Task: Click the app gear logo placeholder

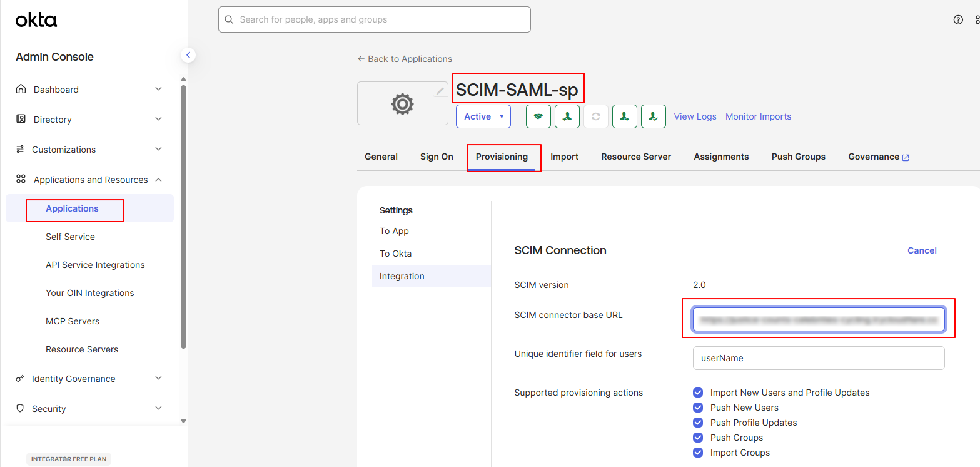Action: (402, 103)
